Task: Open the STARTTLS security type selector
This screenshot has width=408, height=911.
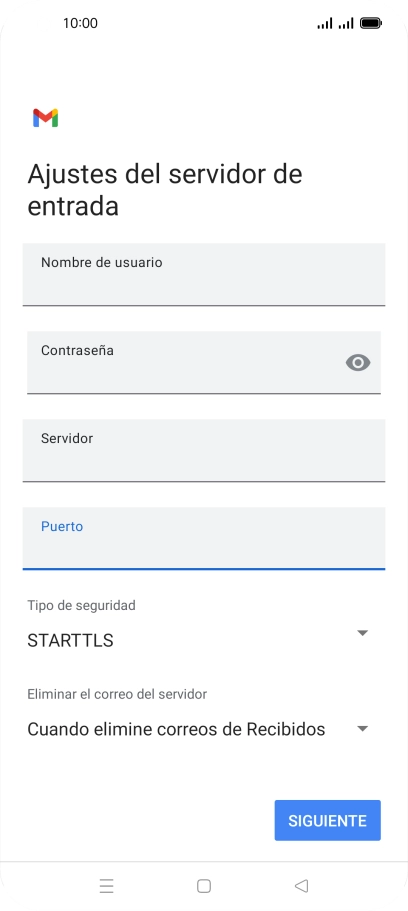Action: (x=199, y=640)
